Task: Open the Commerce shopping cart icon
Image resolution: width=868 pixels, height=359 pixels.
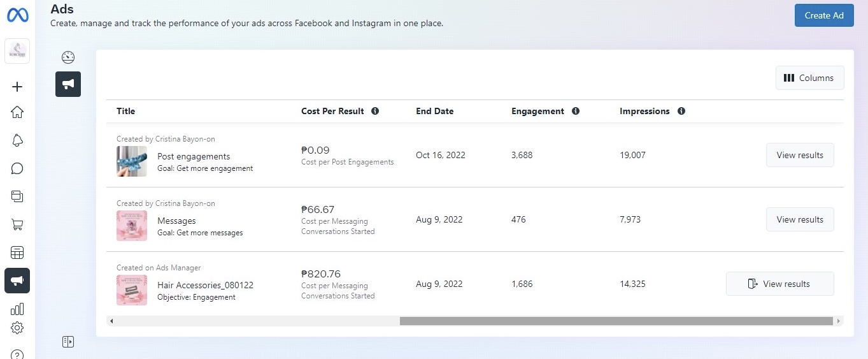Action: point(17,224)
